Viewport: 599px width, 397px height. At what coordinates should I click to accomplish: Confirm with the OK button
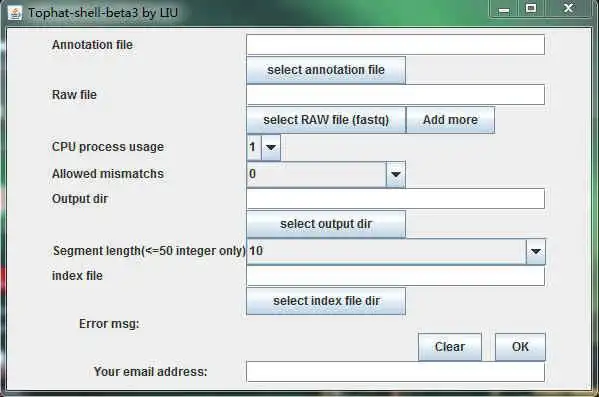(x=520, y=347)
